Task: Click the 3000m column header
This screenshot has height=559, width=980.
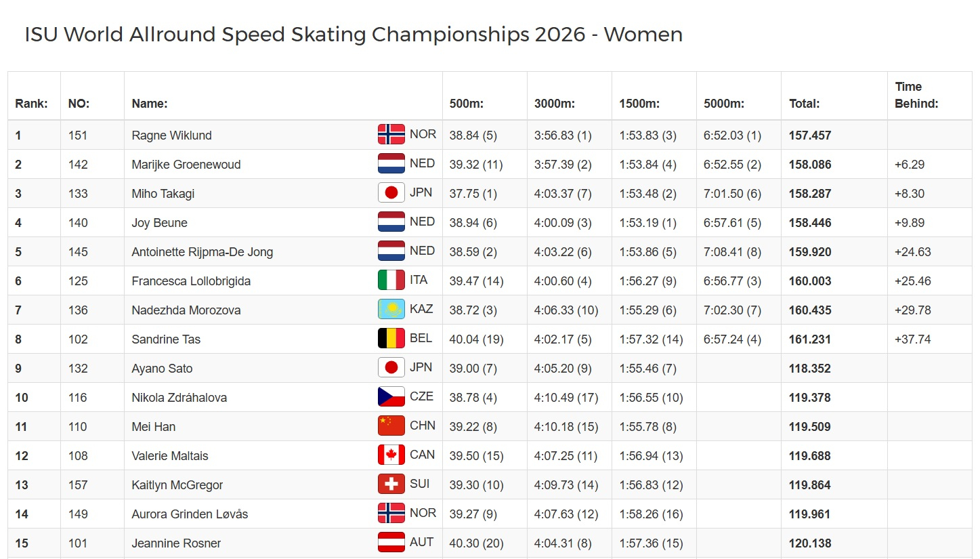Action: 555,104
